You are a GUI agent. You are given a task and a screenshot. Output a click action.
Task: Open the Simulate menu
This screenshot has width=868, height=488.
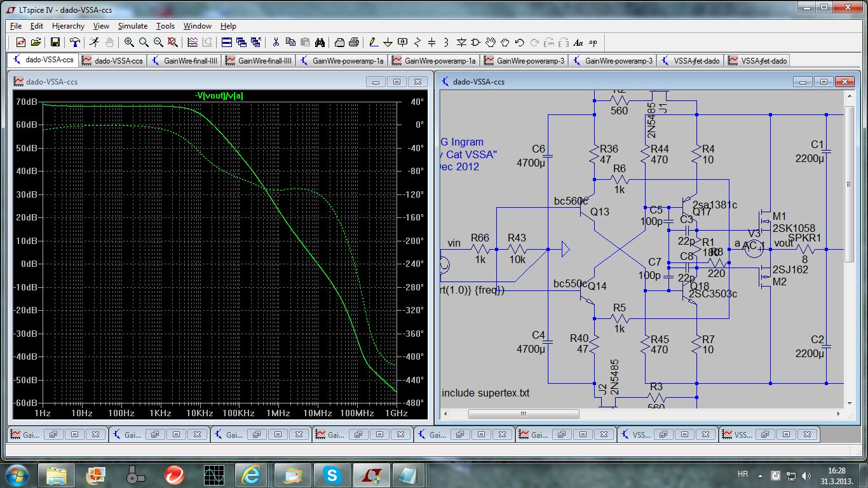[x=132, y=26]
